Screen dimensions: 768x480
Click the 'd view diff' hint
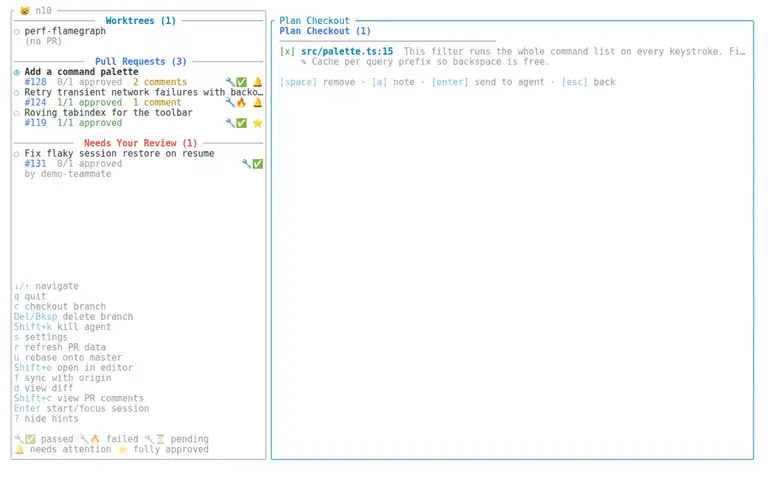point(44,388)
